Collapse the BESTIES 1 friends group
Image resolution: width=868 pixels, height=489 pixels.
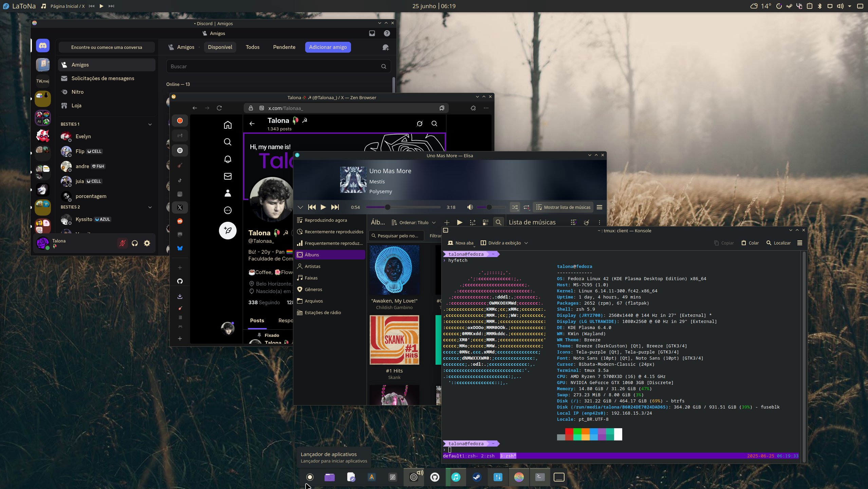click(x=150, y=124)
